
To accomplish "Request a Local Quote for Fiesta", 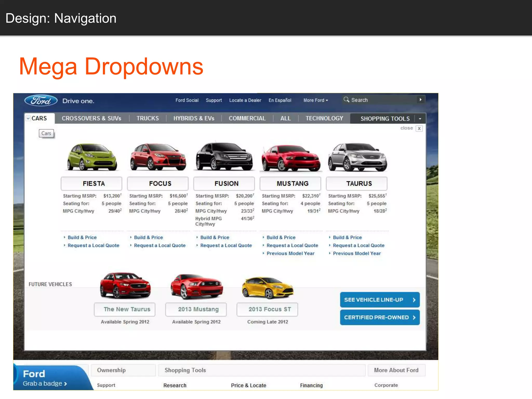I will pos(93,245).
